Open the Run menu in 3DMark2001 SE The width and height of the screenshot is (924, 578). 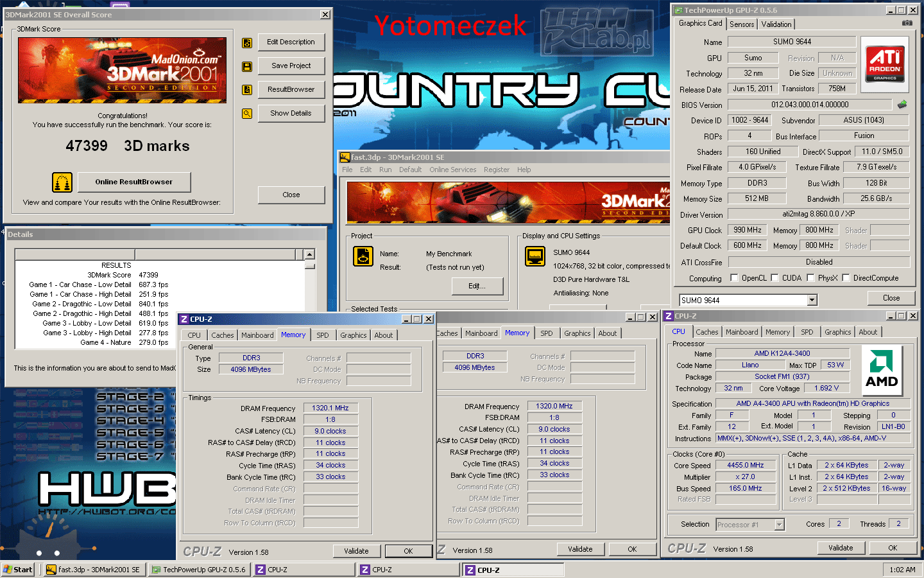385,170
